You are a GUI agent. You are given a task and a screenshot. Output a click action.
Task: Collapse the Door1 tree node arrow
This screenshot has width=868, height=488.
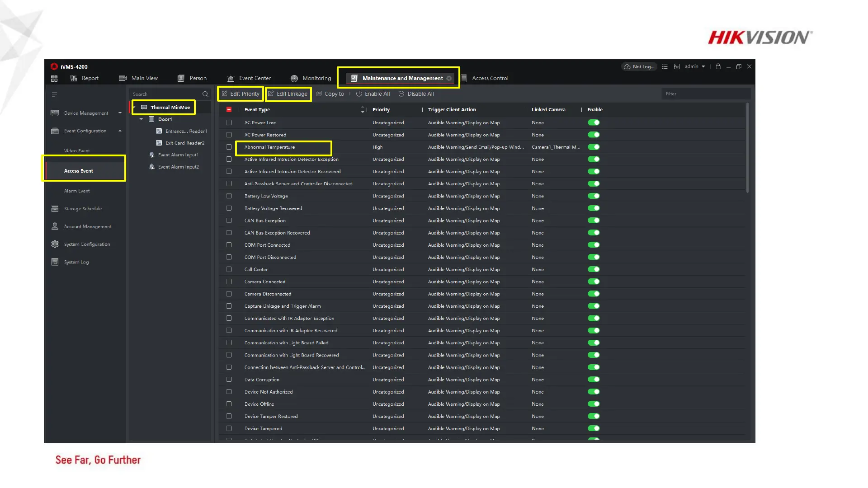coord(142,119)
